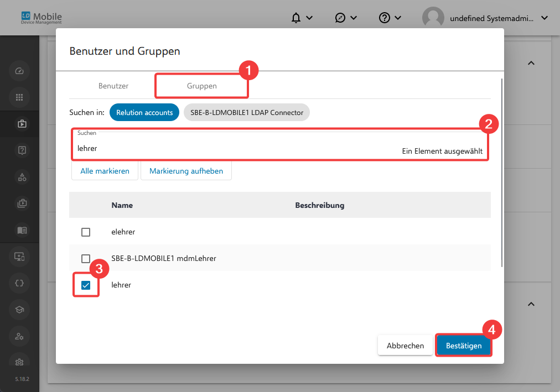Switch to the Benutzer tab
Viewport: 560px width, 392px height.
tap(113, 86)
